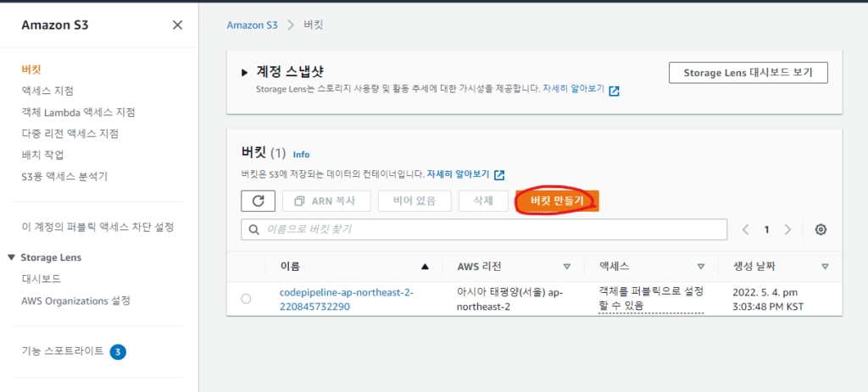
Task: Click the 객체를 퍼블릭으로 설정할 수 있음 access text
Action: coord(650,298)
